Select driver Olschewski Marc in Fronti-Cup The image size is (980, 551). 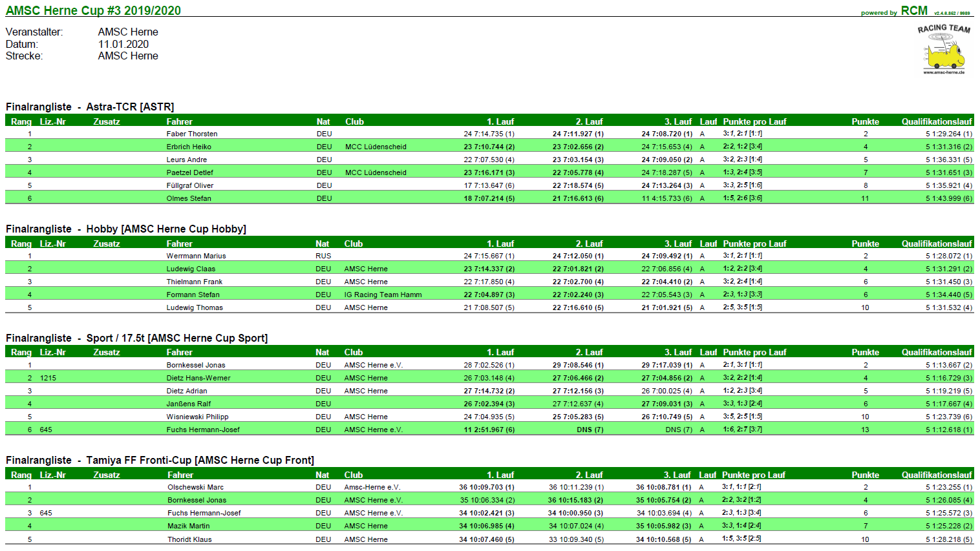[195, 487]
